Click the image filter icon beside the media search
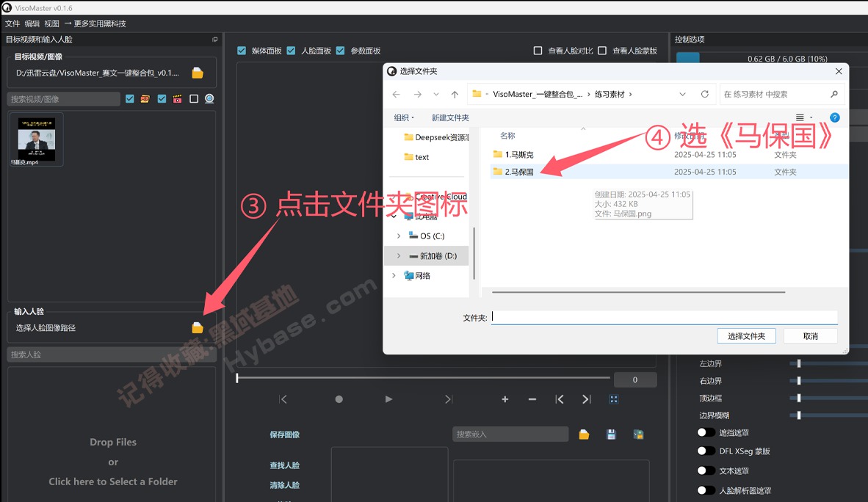868x502 pixels. pos(145,98)
